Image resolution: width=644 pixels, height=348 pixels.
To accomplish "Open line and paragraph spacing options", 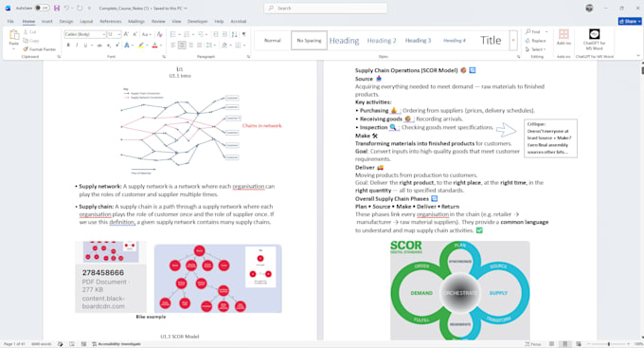I will click(210, 46).
